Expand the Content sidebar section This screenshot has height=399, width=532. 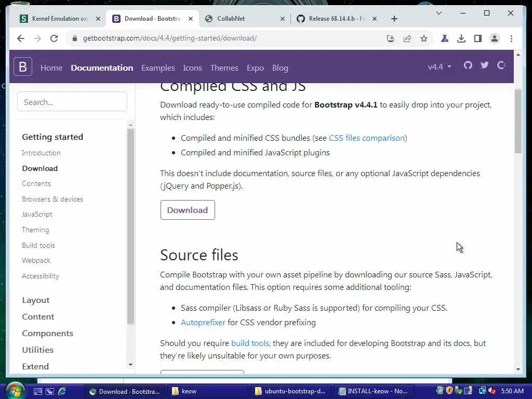pos(38,316)
